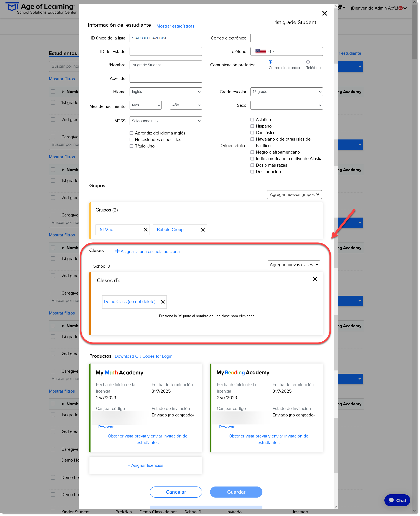420x516 pixels.
Task: Open Mostrar estadísticas link
Action: [x=175, y=26]
